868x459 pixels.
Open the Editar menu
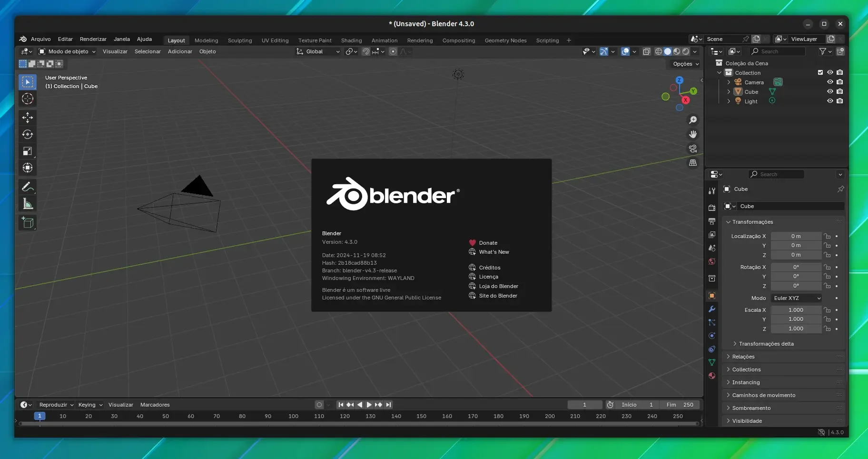[65, 39]
